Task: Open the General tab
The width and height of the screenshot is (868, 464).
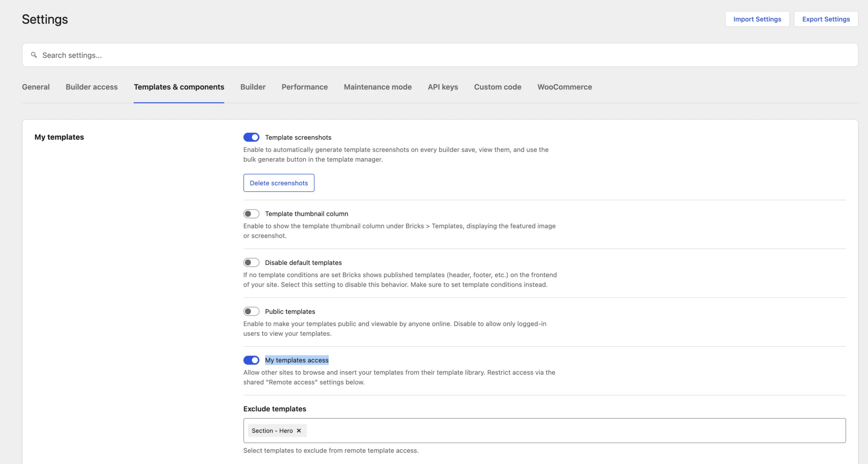Action: pos(36,87)
